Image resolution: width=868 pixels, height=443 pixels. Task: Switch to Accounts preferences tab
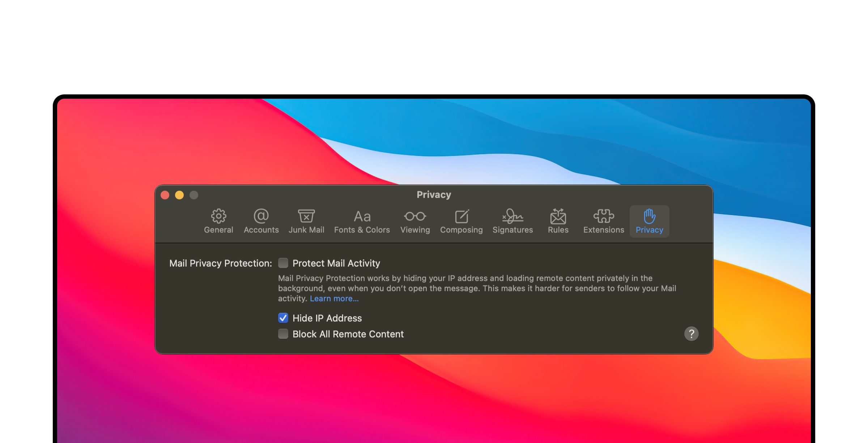(x=261, y=221)
